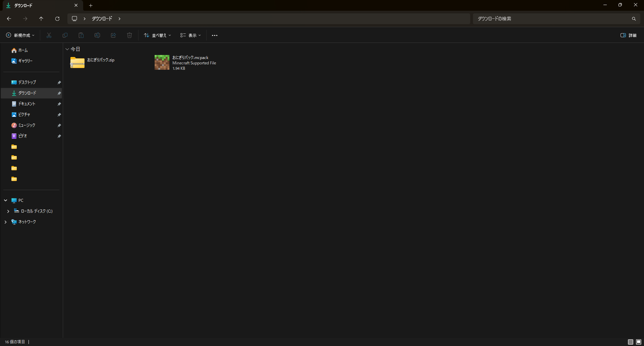Click the pin icon next to ピクチャ
Screen dimensions: 644x346
(x=59, y=115)
